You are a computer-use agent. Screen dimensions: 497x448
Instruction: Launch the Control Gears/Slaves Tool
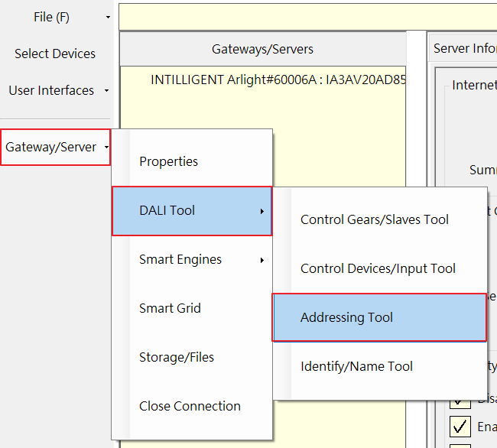tap(375, 219)
